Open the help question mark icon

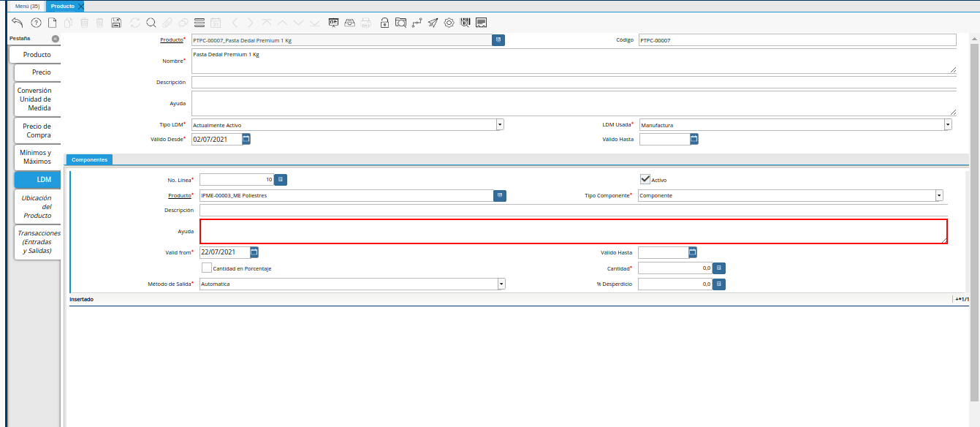[x=36, y=23]
